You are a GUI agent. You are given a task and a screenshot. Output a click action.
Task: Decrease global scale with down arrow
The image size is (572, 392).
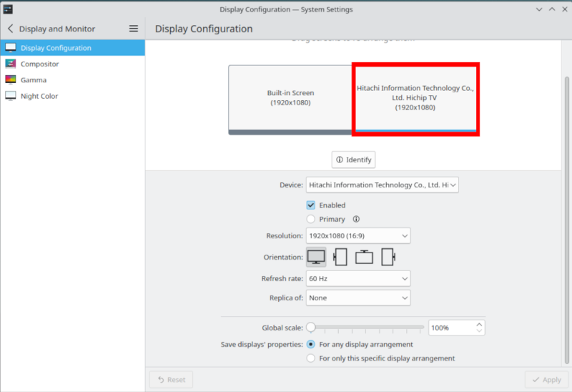tap(479, 330)
